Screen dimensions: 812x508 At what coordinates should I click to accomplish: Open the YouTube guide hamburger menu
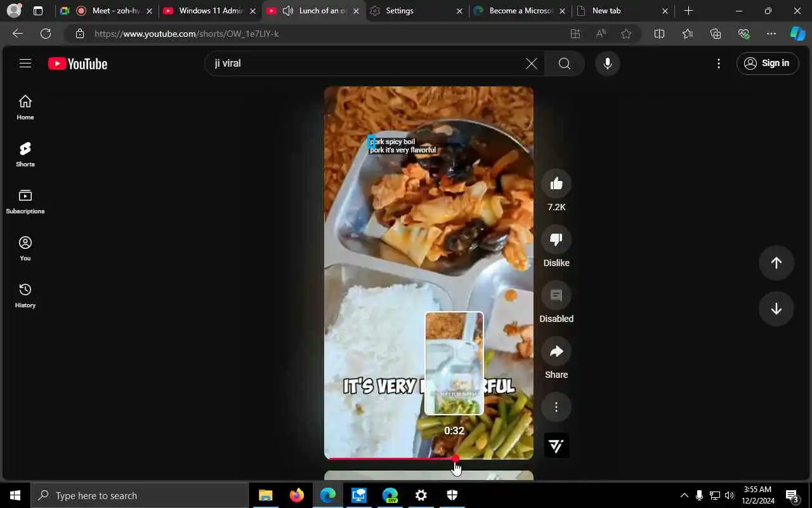[25, 63]
